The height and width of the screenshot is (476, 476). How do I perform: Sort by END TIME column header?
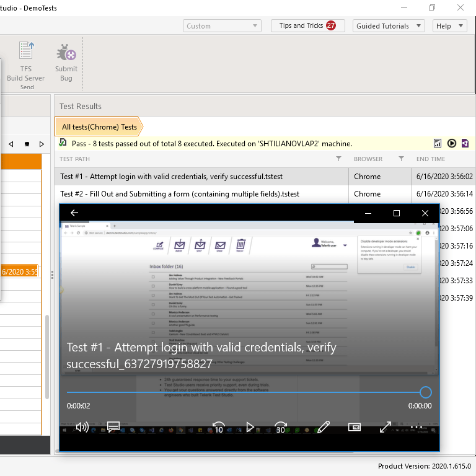click(431, 159)
